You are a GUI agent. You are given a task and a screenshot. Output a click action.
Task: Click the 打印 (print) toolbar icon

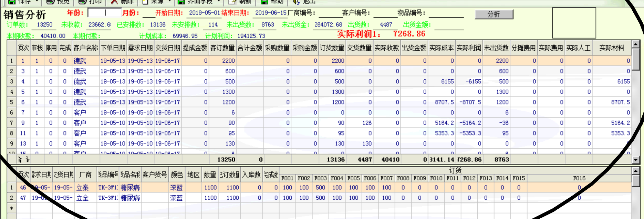[x=82, y=2]
